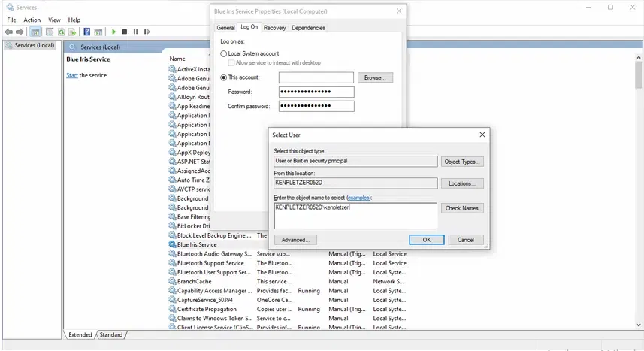Click the Start the service link
Image resolution: width=644 pixels, height=351 pixels.
(x=71, y=75)
